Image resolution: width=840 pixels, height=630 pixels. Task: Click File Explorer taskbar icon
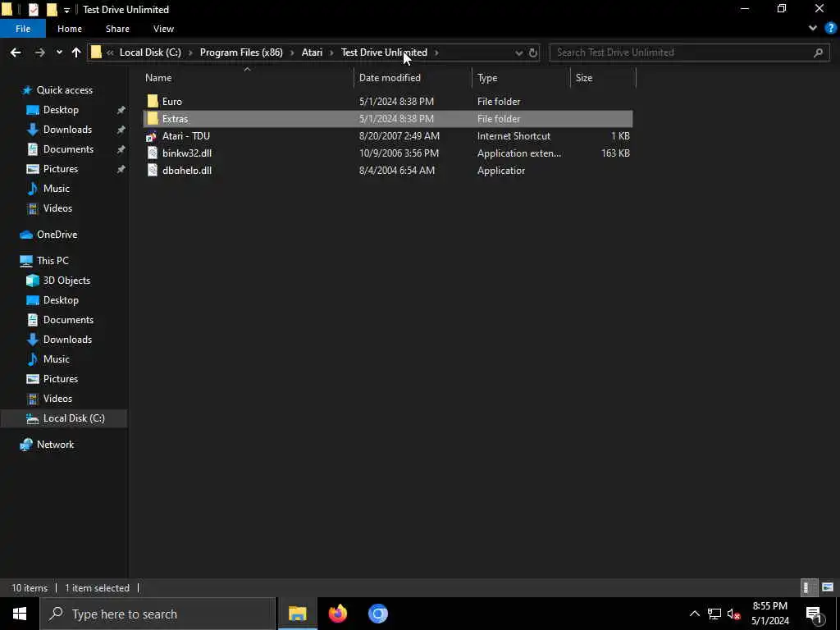click(x=297, y=614)
